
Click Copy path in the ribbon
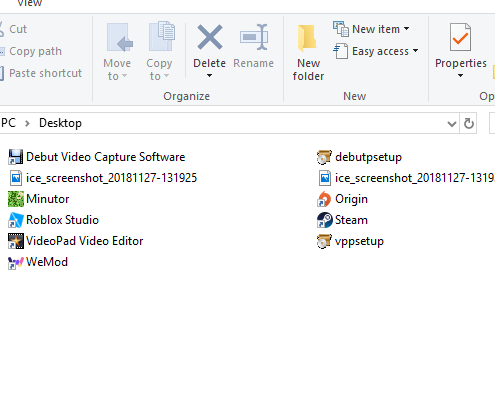click(35, 51)
